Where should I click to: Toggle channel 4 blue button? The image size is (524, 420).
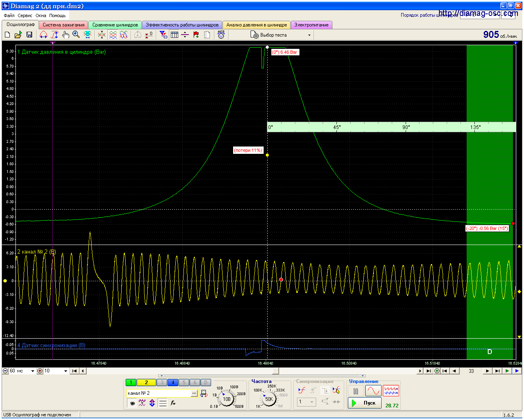(x=173, y=383)
